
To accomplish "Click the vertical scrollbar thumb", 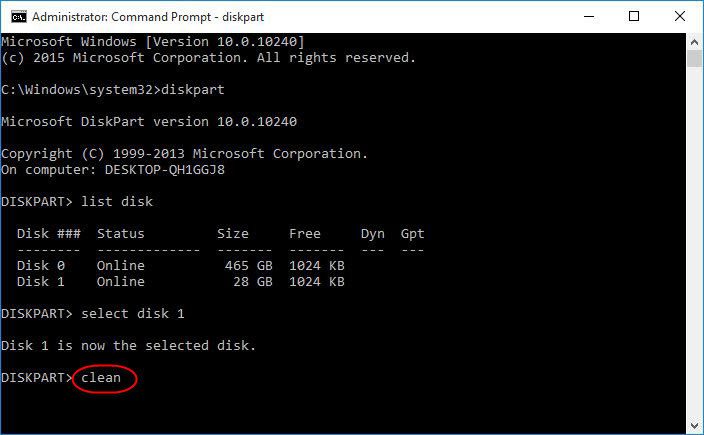I will [x=694, y=59].
